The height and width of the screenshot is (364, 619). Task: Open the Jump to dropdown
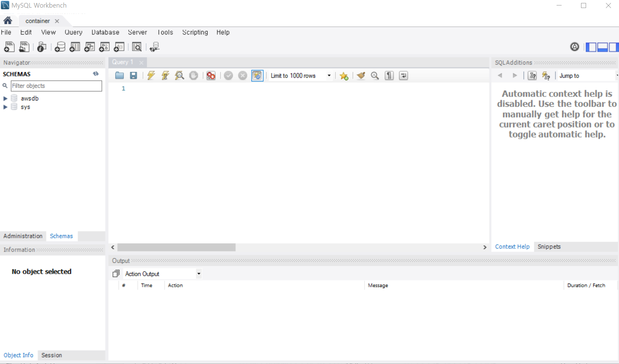(588, 75)
